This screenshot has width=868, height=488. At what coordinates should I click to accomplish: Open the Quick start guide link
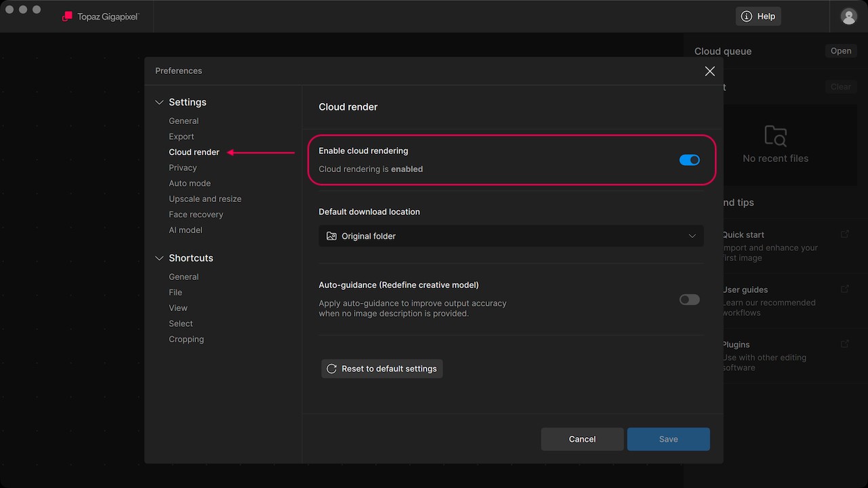tap(743, 235)
